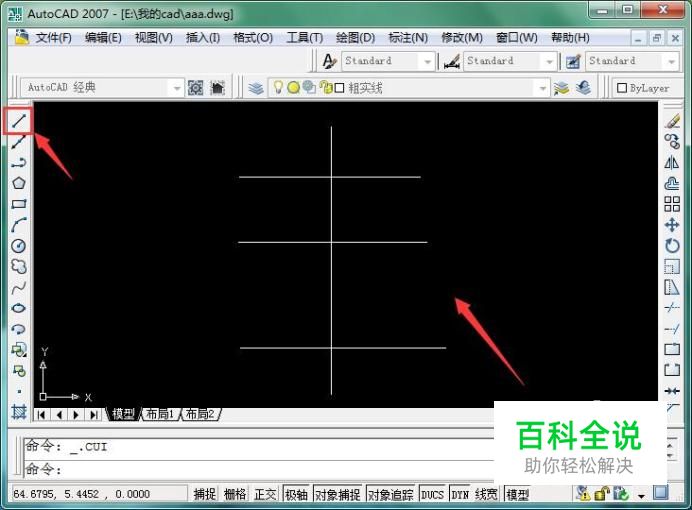This screenshot has height=510, width=692.
Task: Open the AutoCAD 经典 workspace dropdown
Action: tap(102, 88)
